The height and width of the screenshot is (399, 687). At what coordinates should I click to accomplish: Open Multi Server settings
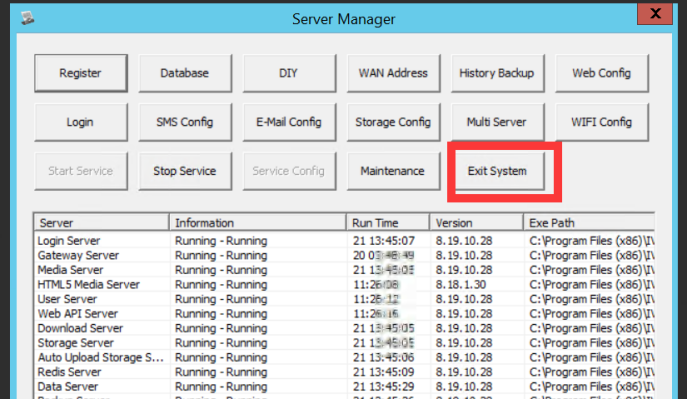(x=497, y=122)
